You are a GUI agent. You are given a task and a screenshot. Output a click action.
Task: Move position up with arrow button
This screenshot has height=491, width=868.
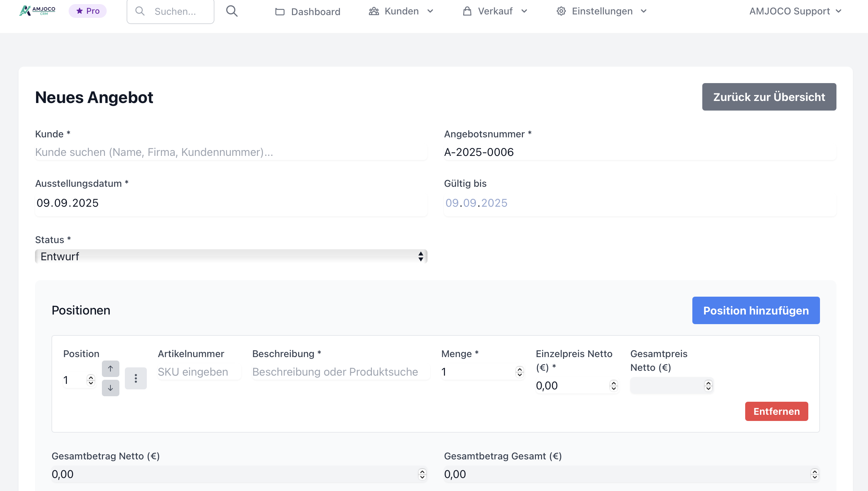click(110, 369)
